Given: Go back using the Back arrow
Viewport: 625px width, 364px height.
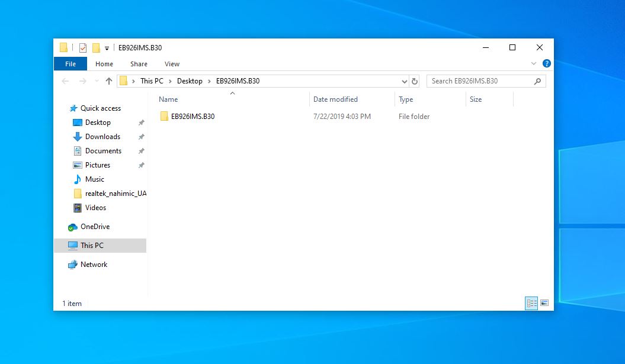Looking at the screenshot, I should (65, 81).
